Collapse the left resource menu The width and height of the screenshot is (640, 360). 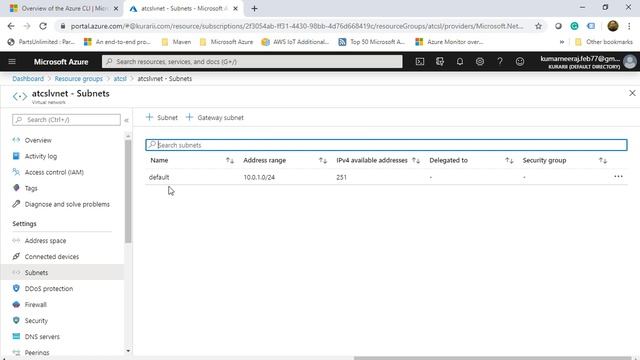[x=127, y=120]
